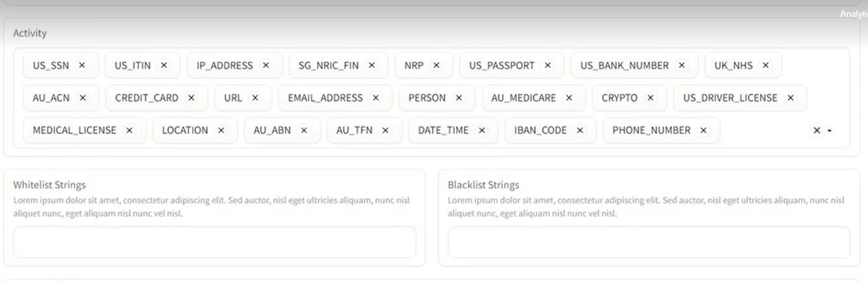Screen dimensions: 868x283
Task: Remove the PHONE_NUMBER tag
Action: [703, 130]
